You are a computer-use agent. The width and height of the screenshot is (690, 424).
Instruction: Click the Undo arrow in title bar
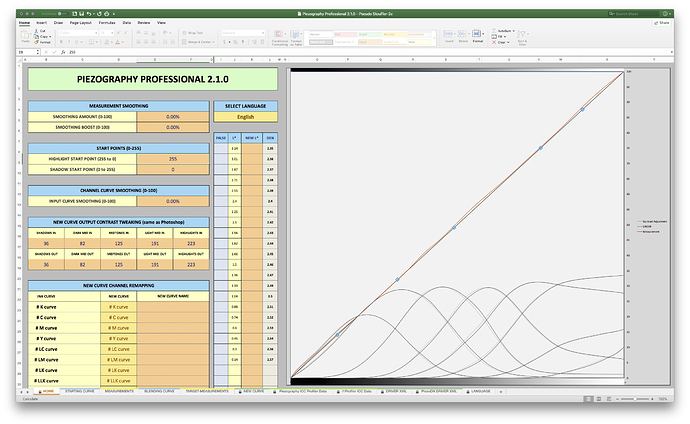coord(89,14)
